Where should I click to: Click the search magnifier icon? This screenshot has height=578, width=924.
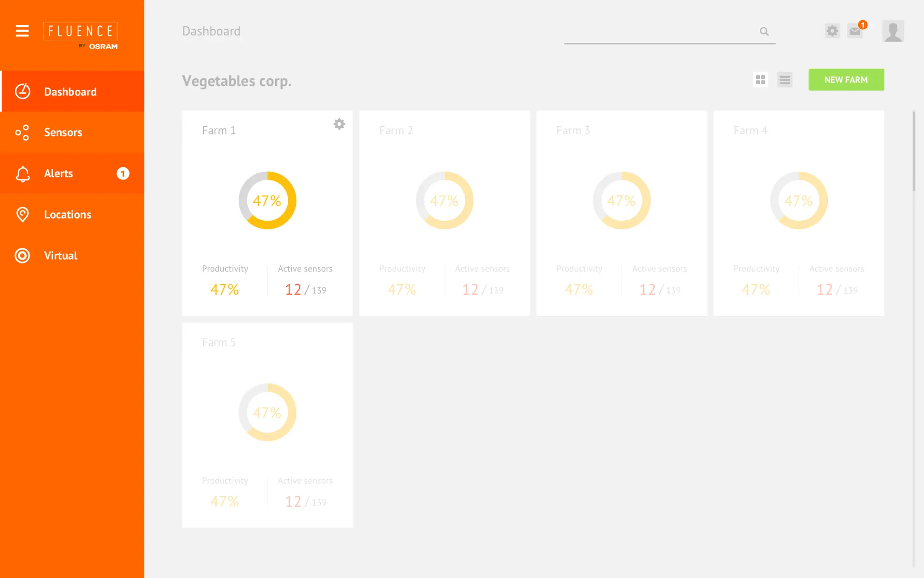764,31
